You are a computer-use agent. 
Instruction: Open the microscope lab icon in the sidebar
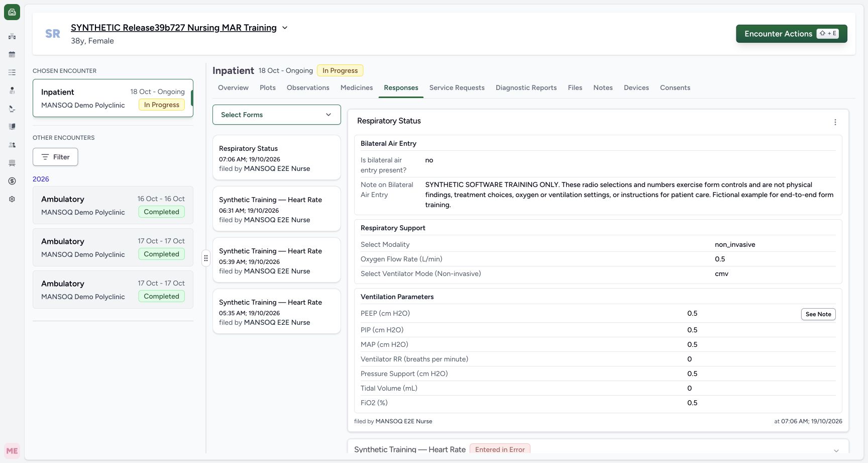pyautogui.click(x=12, y=109)
